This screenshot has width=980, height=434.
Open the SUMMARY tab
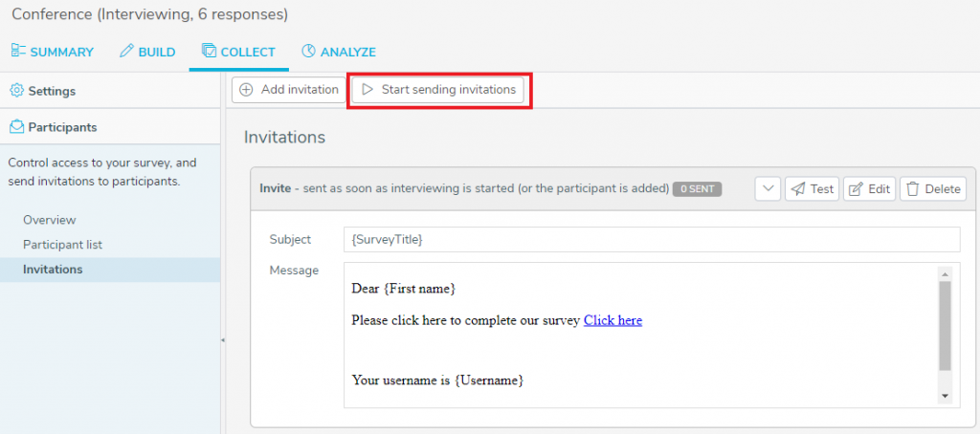(x=53, y=52)
